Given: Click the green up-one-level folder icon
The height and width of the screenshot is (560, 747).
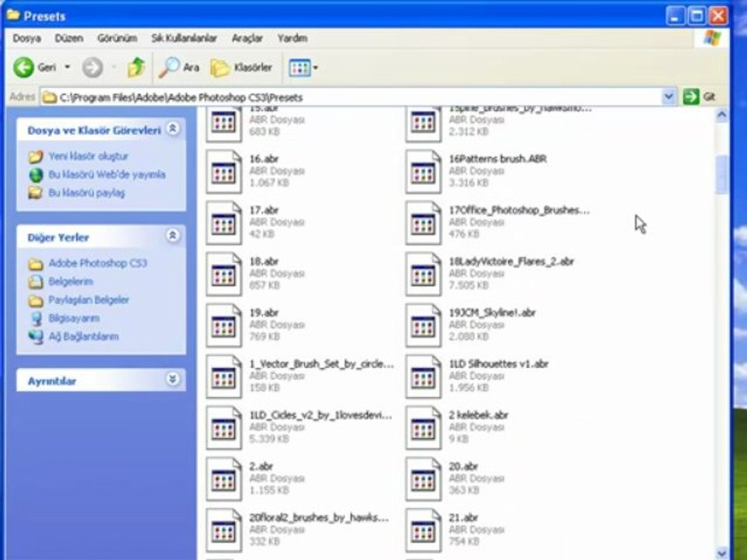Looking at the screenshot, I should click(x=135, y=68).
